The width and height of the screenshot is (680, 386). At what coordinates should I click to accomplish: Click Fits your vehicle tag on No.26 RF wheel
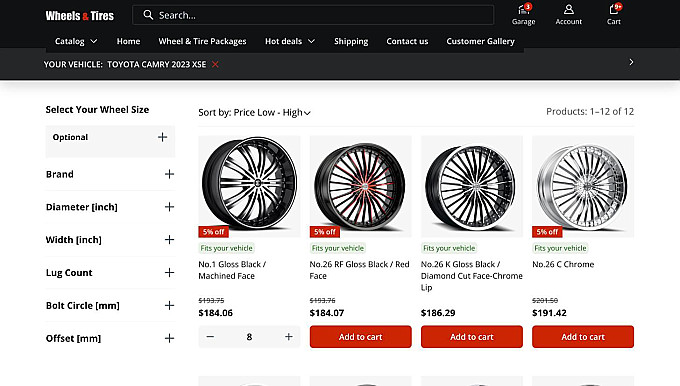[x=338, y=248]
